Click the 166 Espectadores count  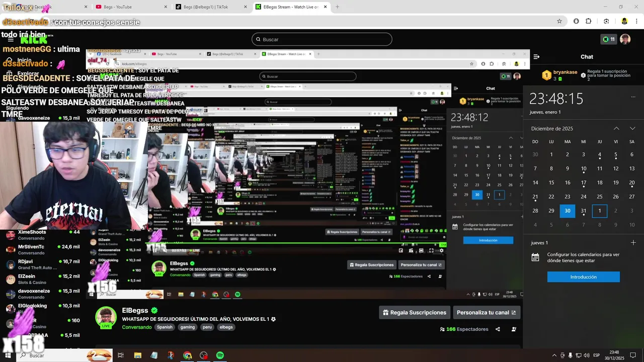coord(464,329)
